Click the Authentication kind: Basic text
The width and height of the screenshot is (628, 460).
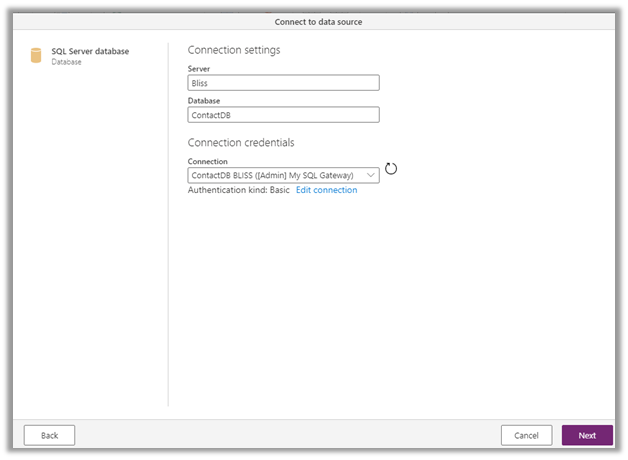[238, 190]
